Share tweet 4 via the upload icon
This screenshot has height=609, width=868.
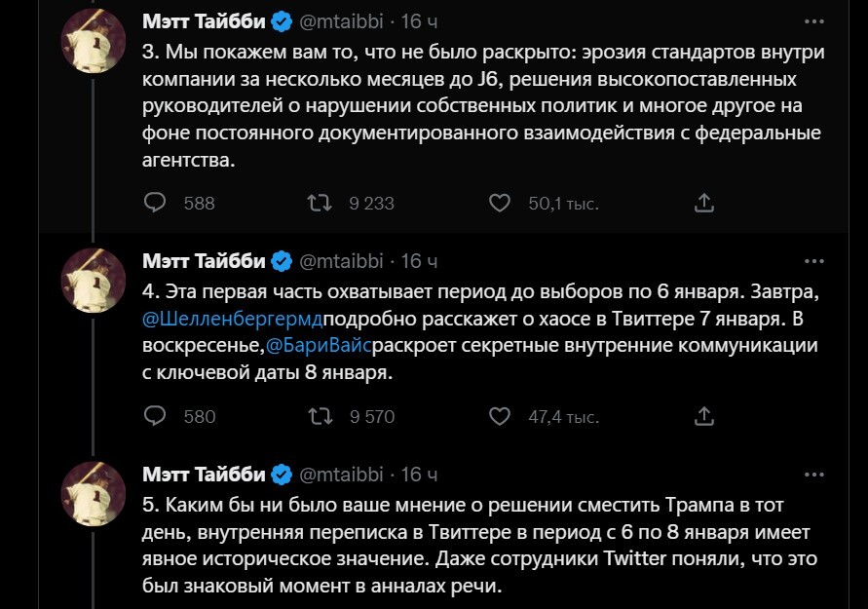(703, 416)
